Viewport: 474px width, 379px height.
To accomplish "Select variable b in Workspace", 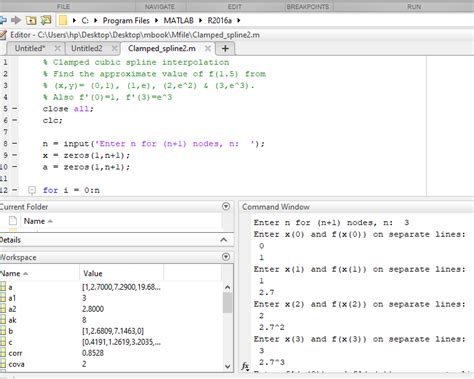I will coord(10,331).
